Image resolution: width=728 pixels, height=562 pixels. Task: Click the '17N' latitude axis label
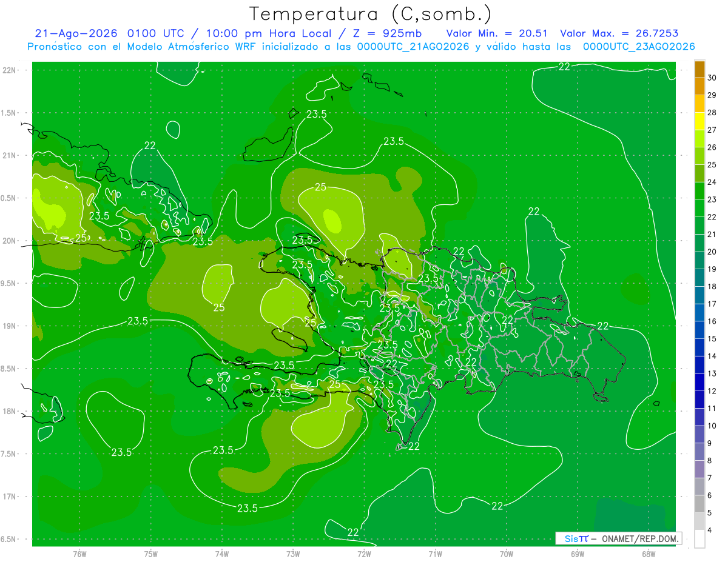pos(9,497)
